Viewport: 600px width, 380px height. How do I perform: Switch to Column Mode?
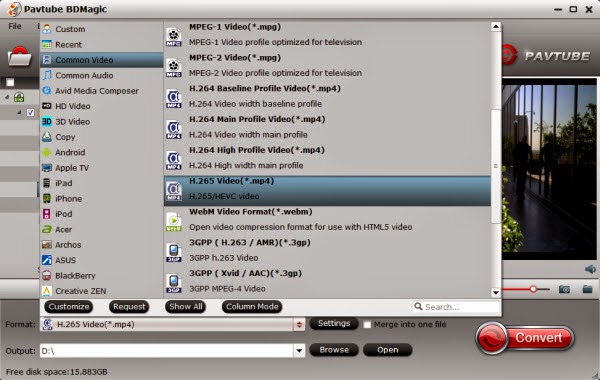252,307
